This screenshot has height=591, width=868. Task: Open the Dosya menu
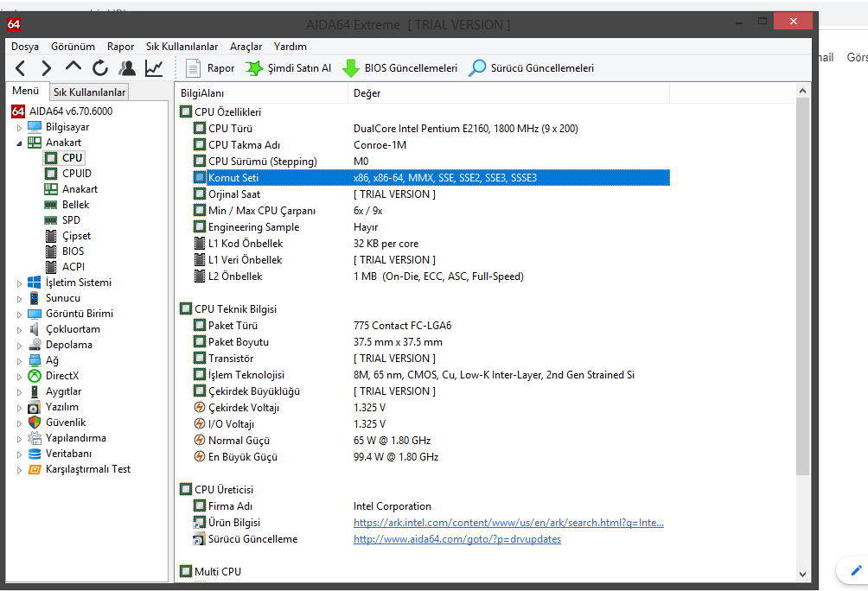pyautogui.click(x=25, y=47)
